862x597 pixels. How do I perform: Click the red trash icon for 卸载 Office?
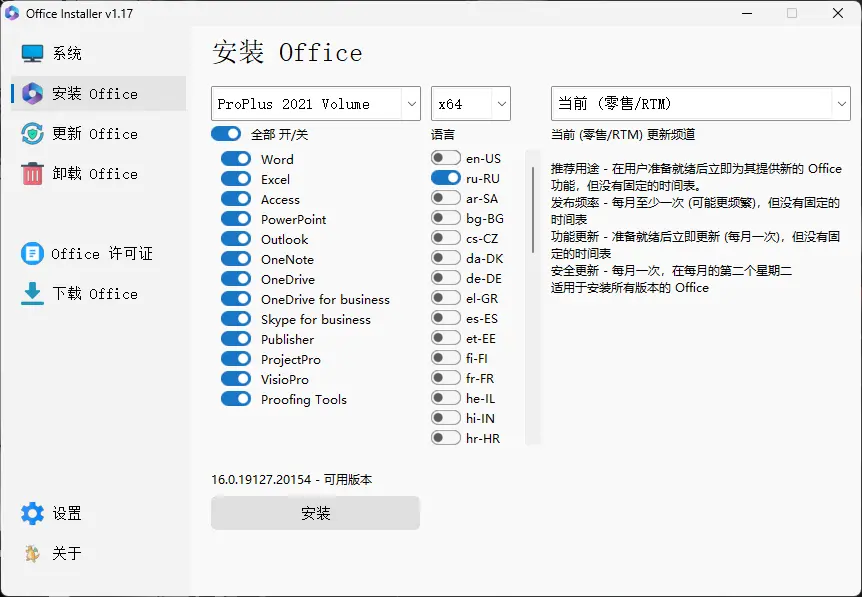[32, 174]
